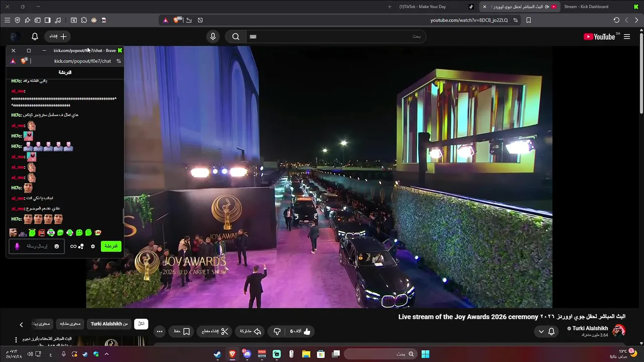
Task: Select the من Turki Alalshikh filter chip
Action: point(109,324)
